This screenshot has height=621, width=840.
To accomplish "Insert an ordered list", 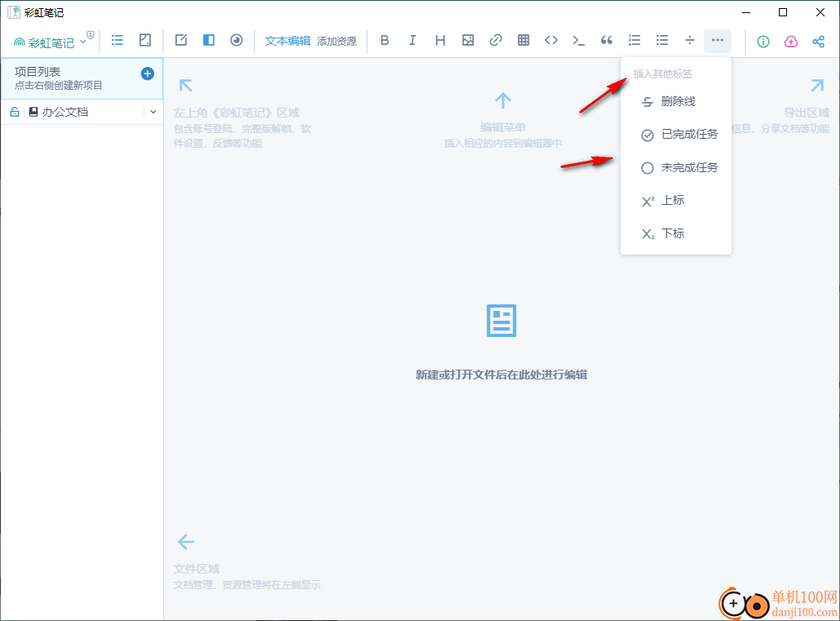I will [634, 40].
